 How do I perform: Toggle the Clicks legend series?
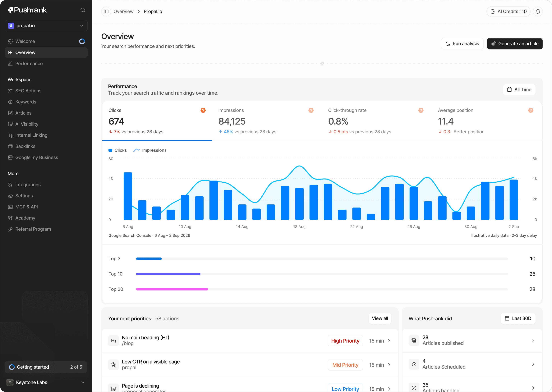(x=118, y=150)
